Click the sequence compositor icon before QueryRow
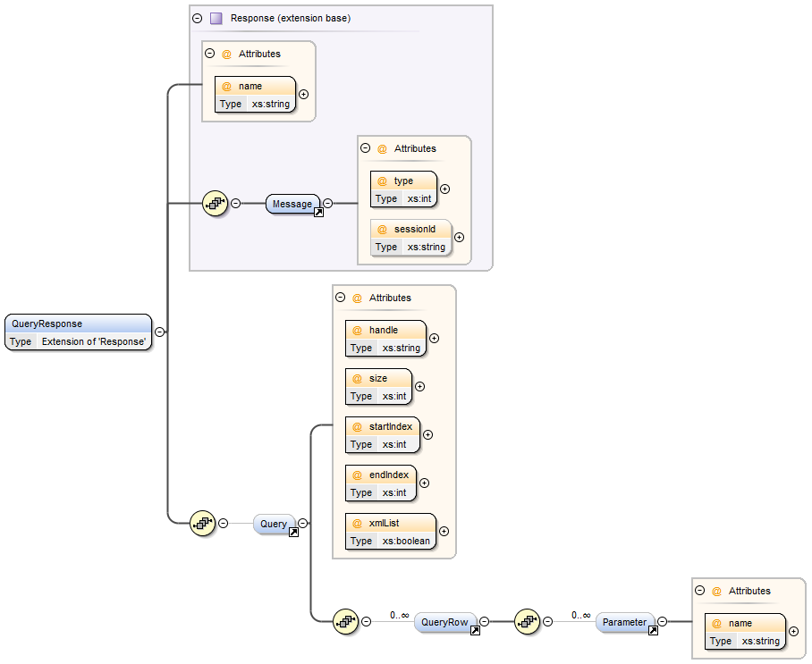This screenshot has width=812, height=664. pyautogui.click(x=345, y=621)
